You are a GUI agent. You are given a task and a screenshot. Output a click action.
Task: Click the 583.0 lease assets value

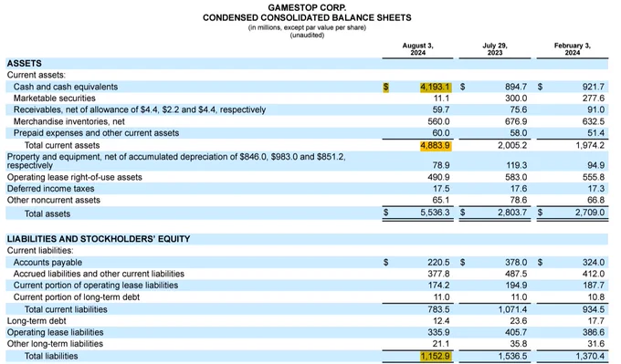point(516,177)
